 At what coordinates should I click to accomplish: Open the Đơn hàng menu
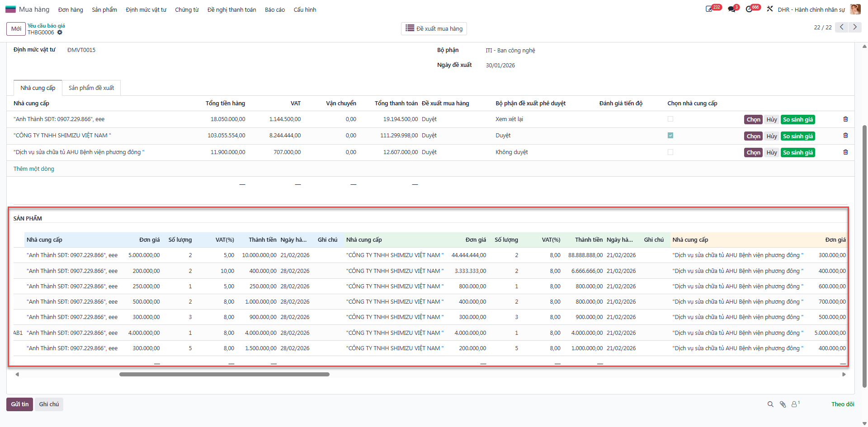[x=71, y=9]
